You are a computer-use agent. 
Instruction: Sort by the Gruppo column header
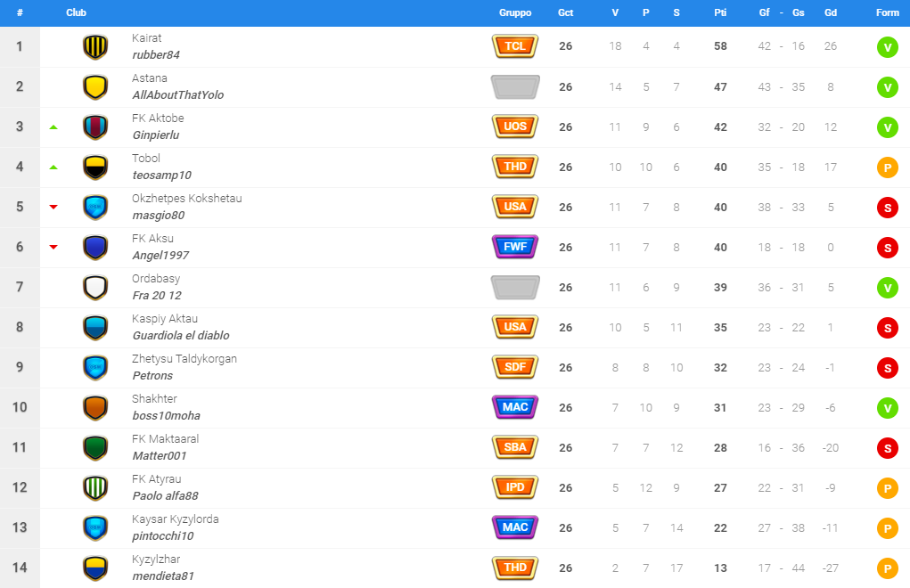coord(515,12)
